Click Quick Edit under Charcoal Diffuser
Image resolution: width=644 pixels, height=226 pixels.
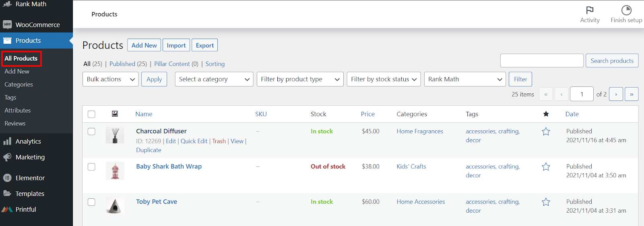click(194, 141)
